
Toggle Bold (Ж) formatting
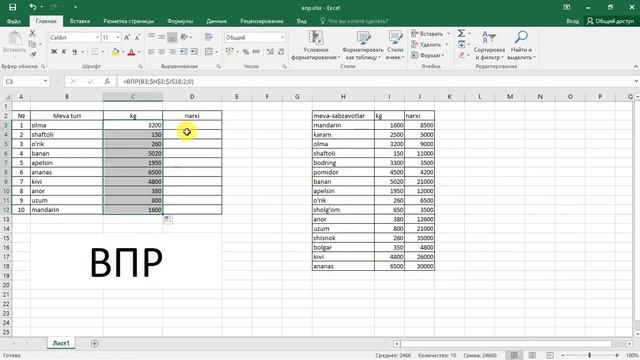tap(54, 52)
